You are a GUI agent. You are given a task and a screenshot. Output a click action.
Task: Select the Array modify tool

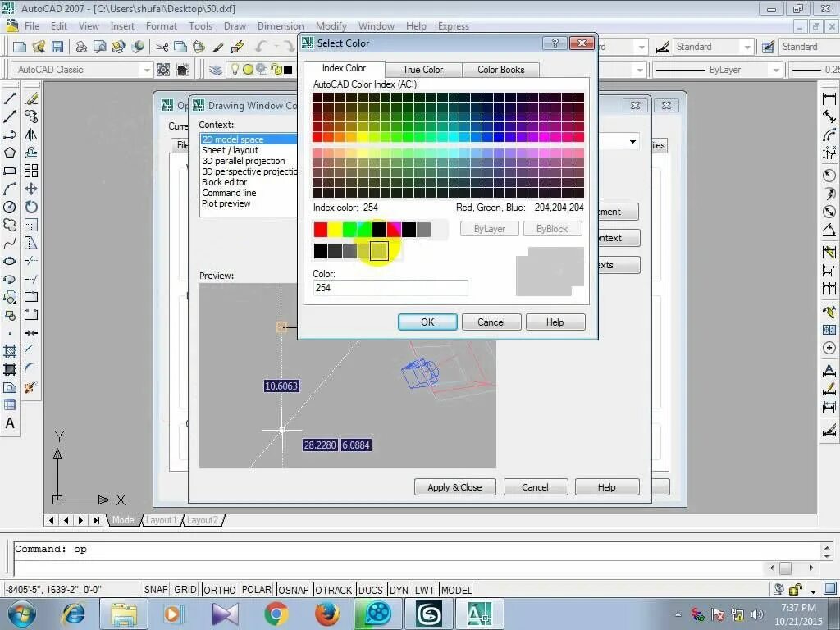[31, 171]
